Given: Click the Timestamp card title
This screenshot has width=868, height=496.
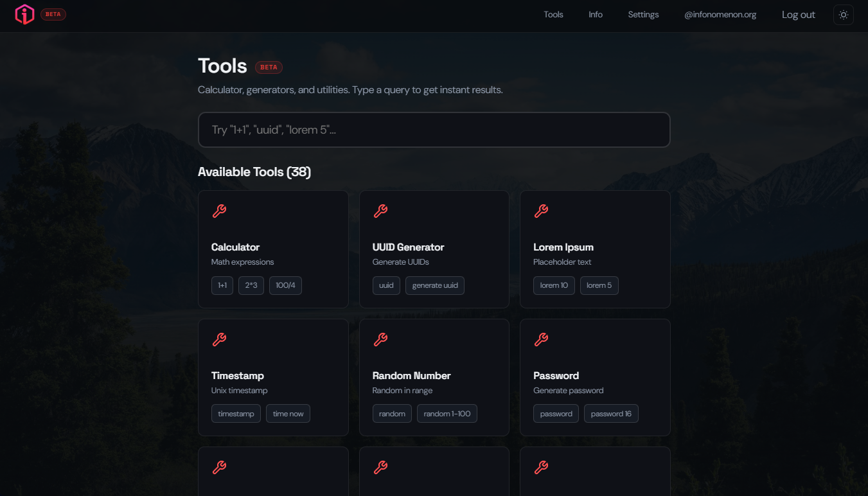Looking at the screenshot, I should (x=238, y=376).
